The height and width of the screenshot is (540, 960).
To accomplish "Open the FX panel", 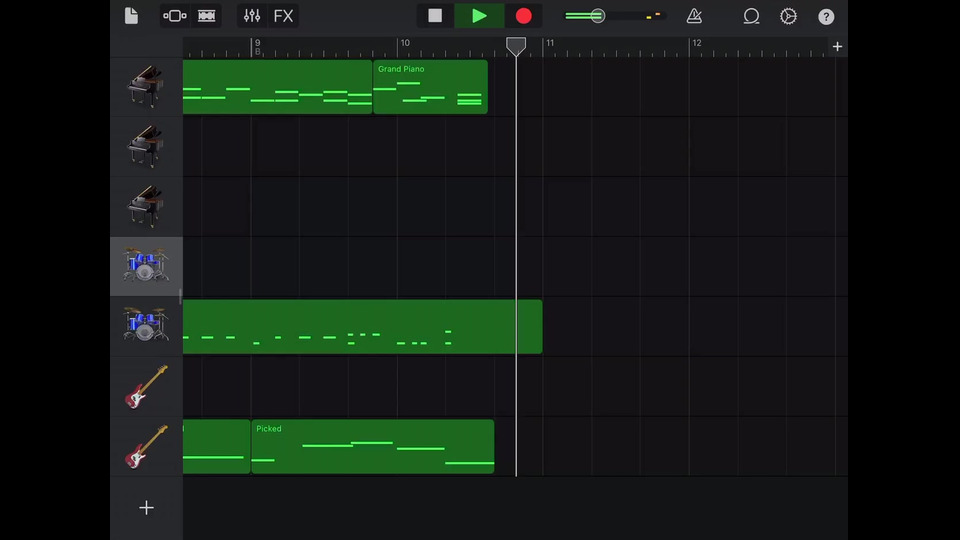I will click(x=283, y=16).
